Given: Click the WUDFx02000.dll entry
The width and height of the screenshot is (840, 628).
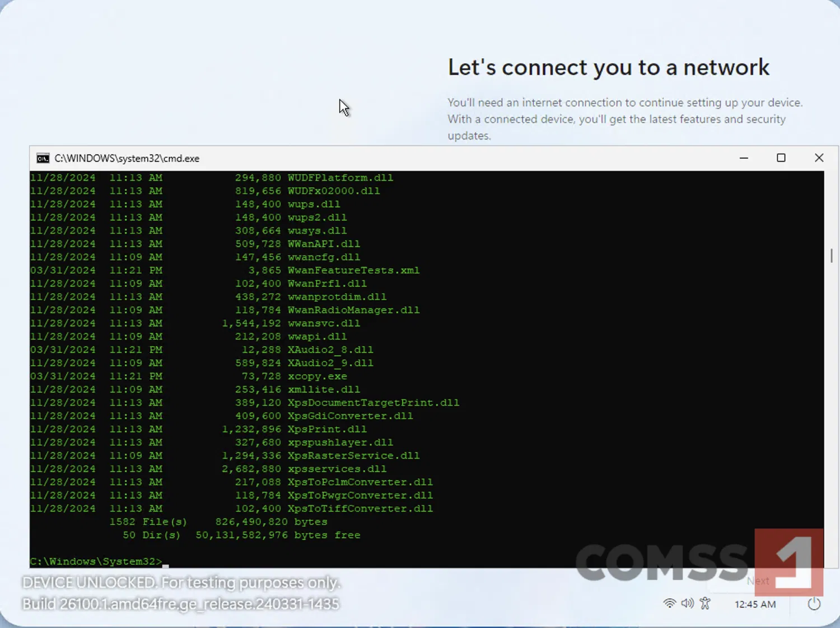Looking at the screenshot, I should [334, 191].
